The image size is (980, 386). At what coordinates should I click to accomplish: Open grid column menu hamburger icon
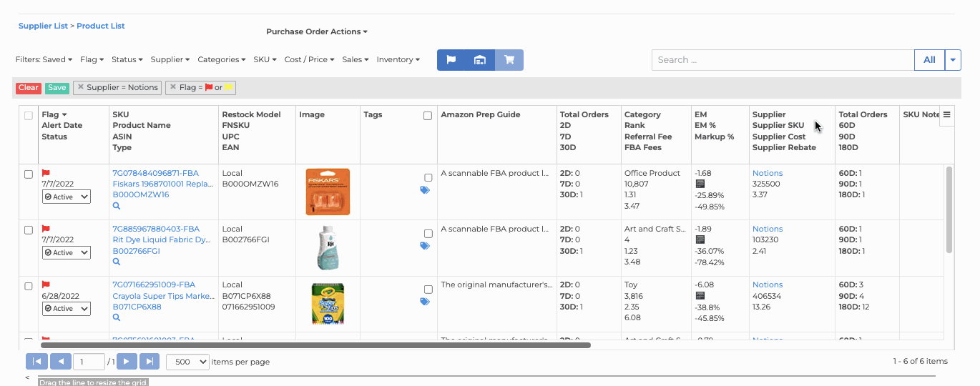(946, 114)
